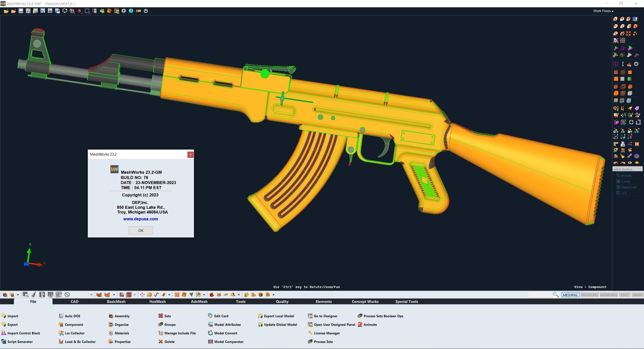Click the prohibition circle icon in bottom toolbar
Viewport: 644px width, 349px height.
(x=67, y=295)
